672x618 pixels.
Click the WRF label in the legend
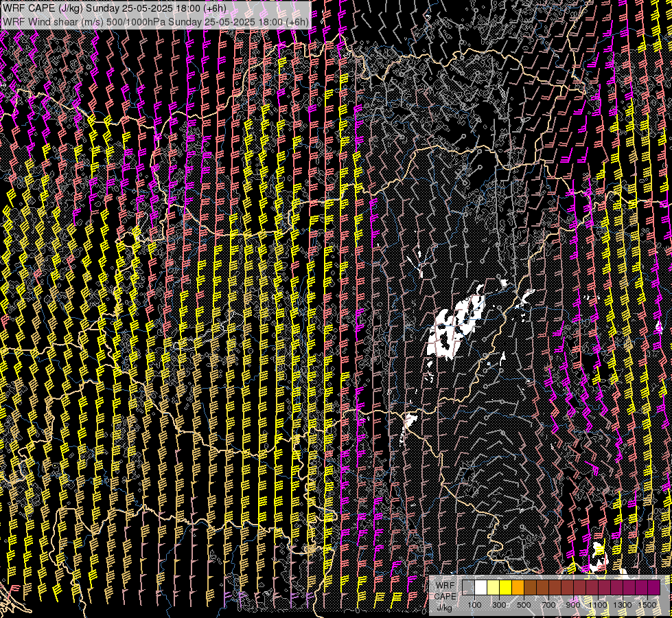click(445, 586)
